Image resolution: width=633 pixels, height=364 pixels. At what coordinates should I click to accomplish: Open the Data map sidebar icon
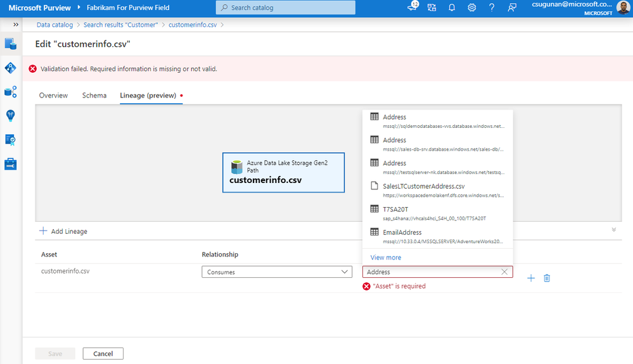(x=11, y=68)
